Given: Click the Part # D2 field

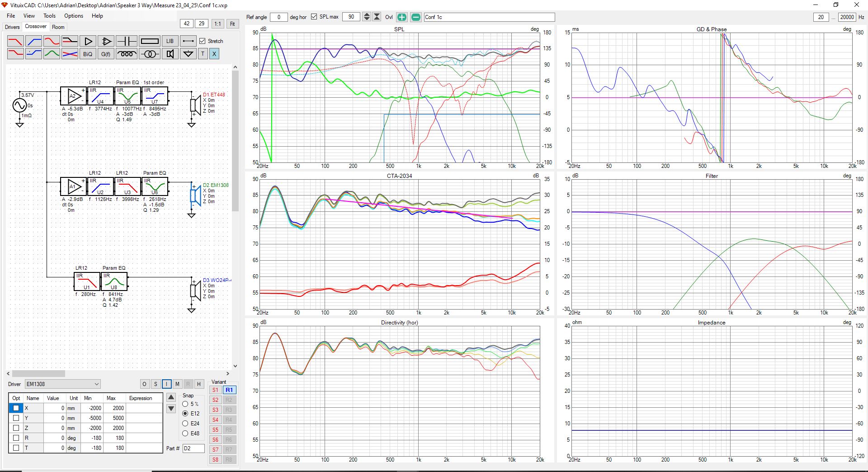Looking at the screenshot, I should click(193, 448).
